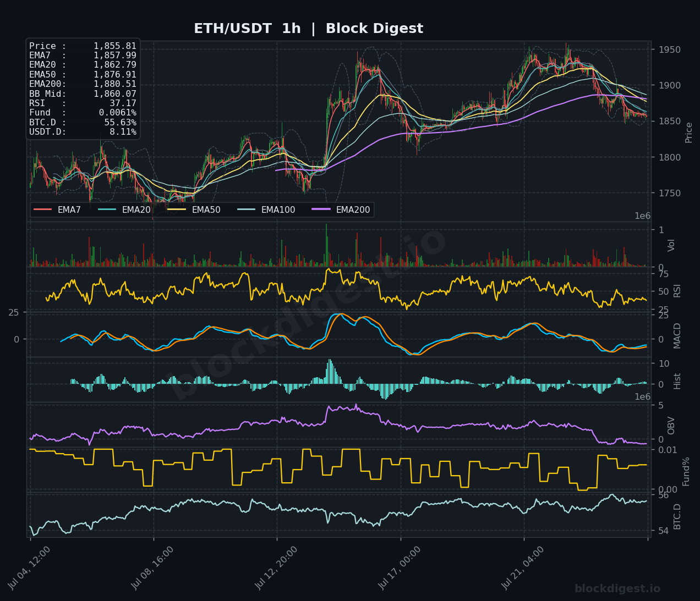Click the Jul 21, 04:00 time label
The width and height of the screenshot is (700, 601).
pyautogui.click(x=524, y=567)
